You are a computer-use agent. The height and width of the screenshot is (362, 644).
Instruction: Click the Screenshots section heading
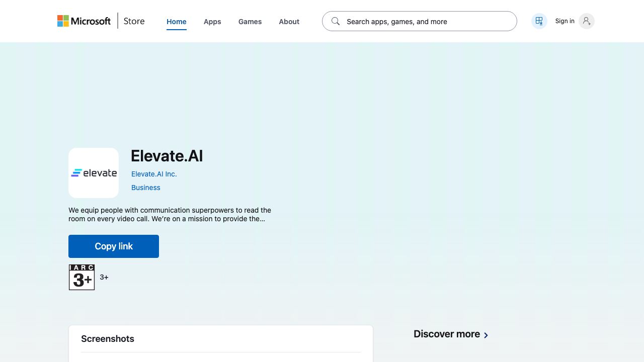[108, 339]
